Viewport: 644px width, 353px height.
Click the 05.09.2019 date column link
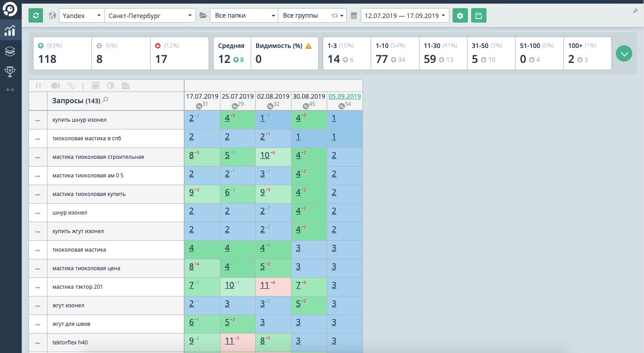pyautogui.click(x=345, y=96)
